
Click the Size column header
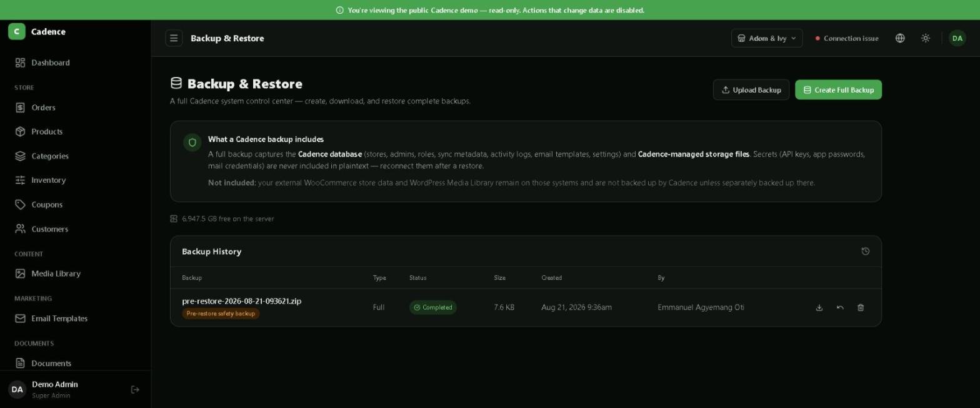(499, 278)
